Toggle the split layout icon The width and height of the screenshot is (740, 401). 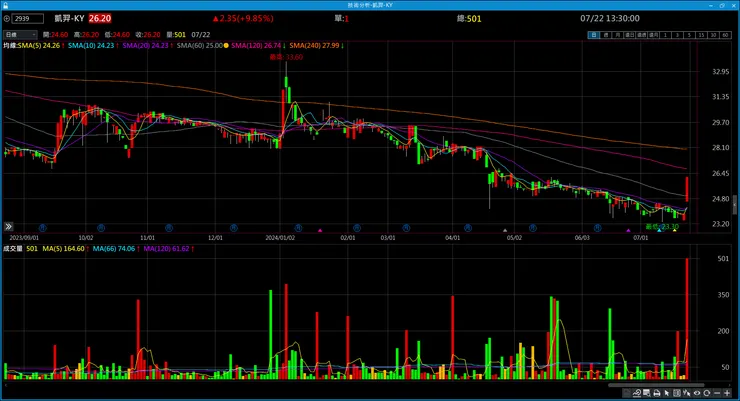(677, 393)
